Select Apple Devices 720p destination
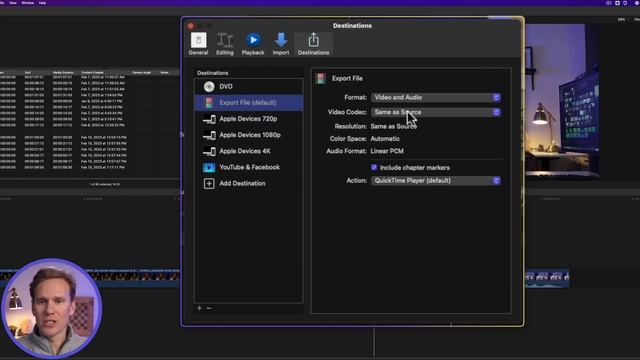 point(249,119)
